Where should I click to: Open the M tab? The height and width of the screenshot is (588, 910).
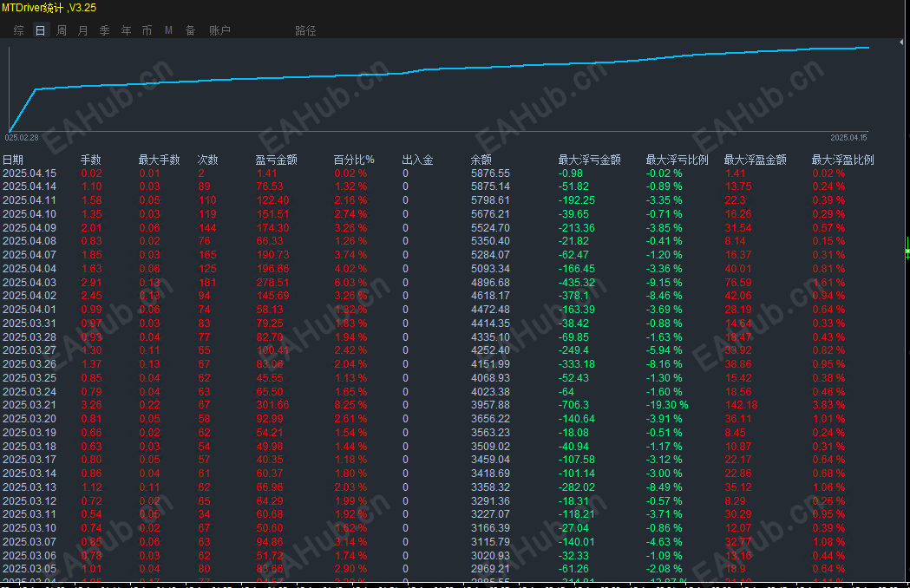coord(168,30)
